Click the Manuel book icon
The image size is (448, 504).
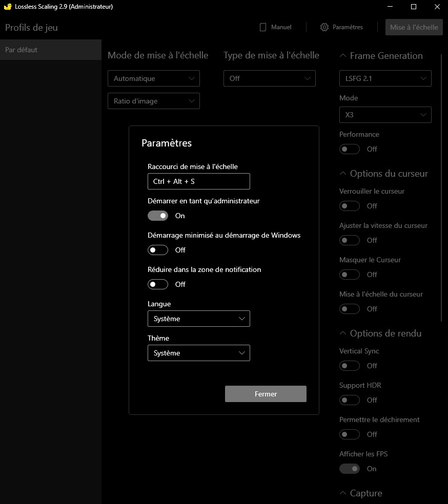[263, 27]
